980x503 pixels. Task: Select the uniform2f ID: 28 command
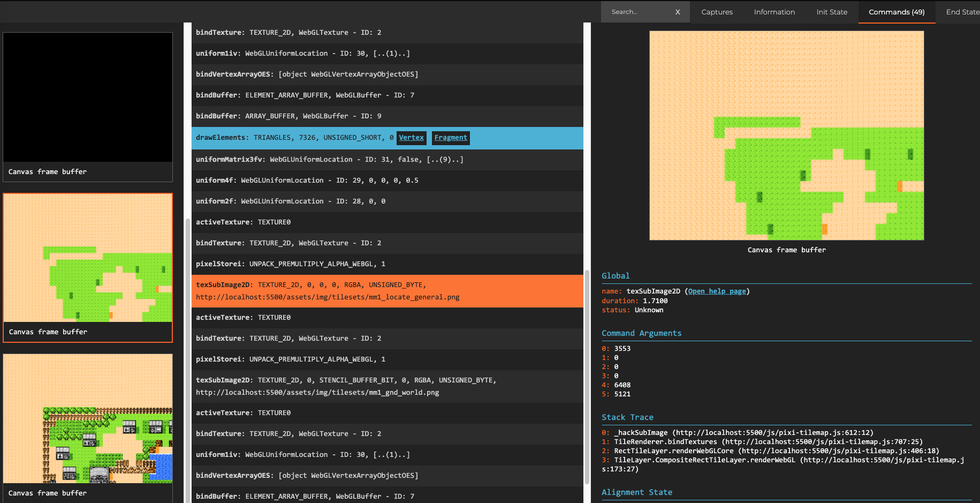387,201
